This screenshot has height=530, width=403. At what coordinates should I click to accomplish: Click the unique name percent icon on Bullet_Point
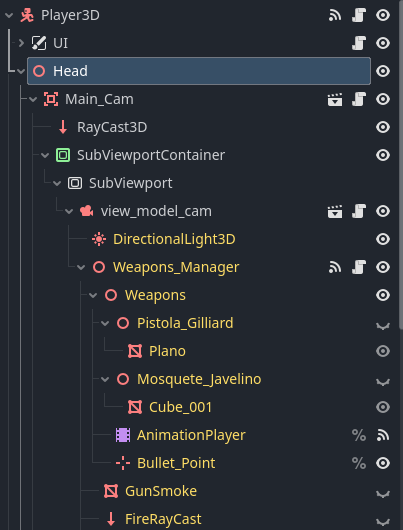(x=359, y=463)
